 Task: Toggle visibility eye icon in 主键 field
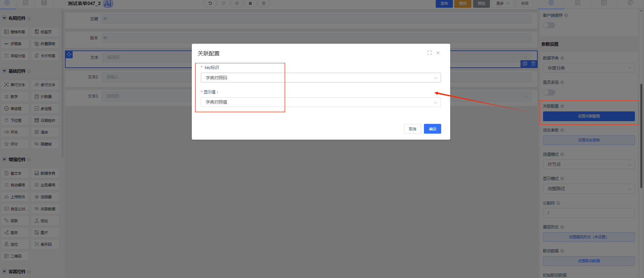coord(105,19)
